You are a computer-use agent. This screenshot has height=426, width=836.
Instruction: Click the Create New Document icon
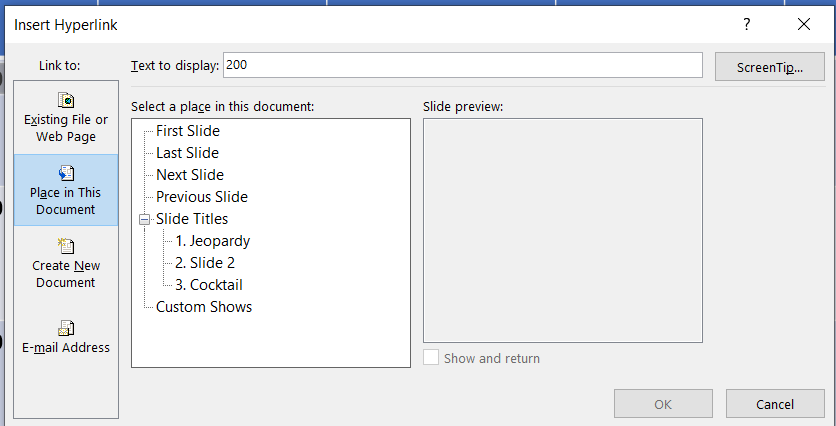tap(66, 247)
